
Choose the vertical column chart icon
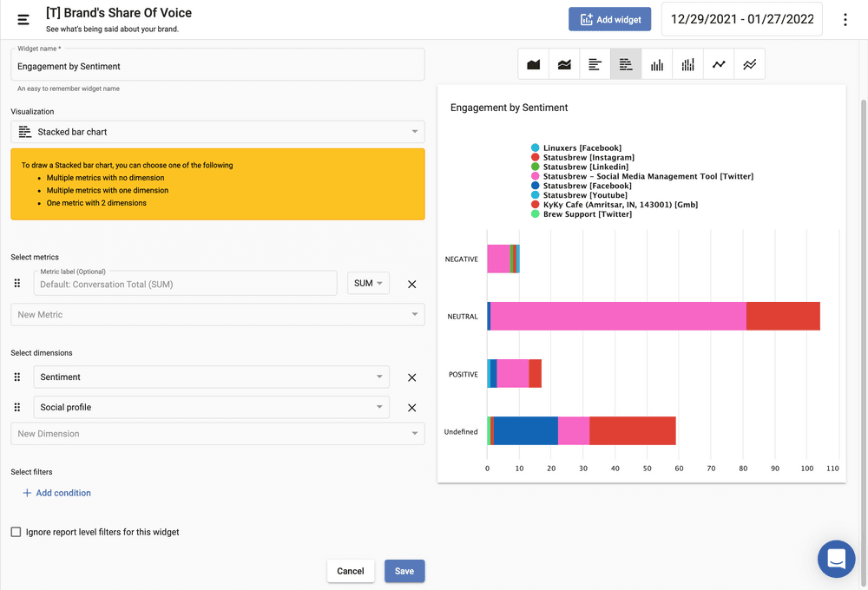point(657,64)
